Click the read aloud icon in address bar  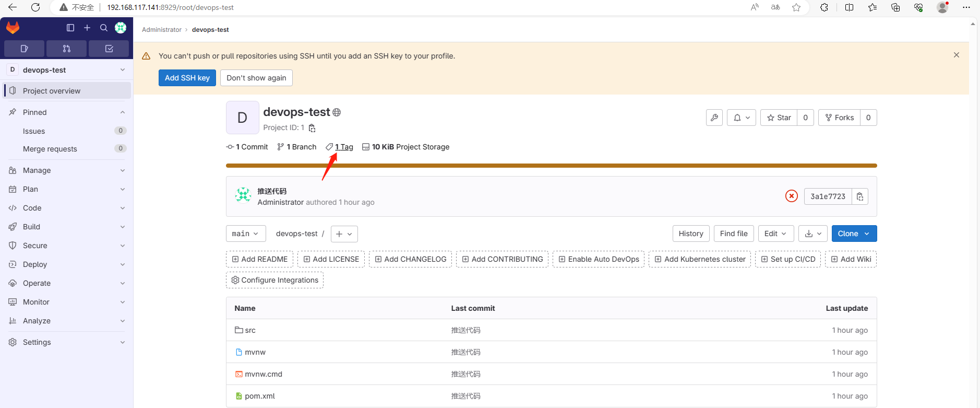[x=755, y=7]
